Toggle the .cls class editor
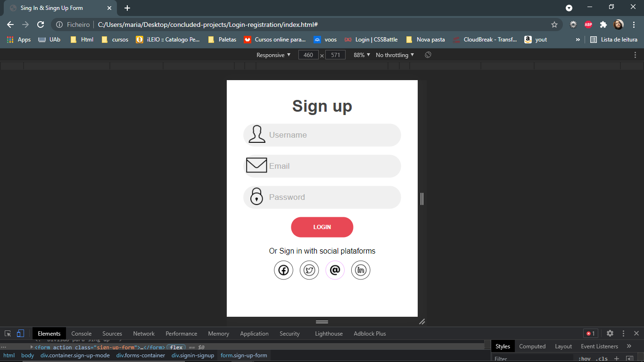Viewport: 644px width, 362px height. tap(602, 358)
